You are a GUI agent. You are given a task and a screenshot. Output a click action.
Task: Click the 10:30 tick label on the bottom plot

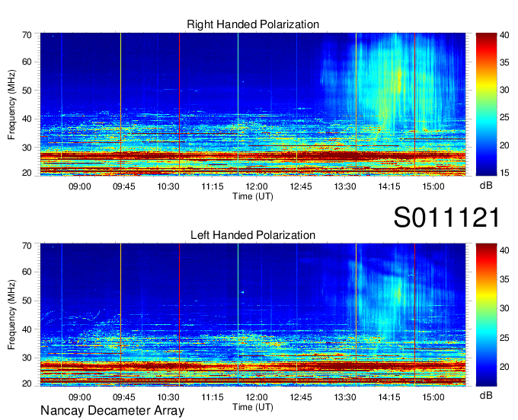click(x=168, y=397)
